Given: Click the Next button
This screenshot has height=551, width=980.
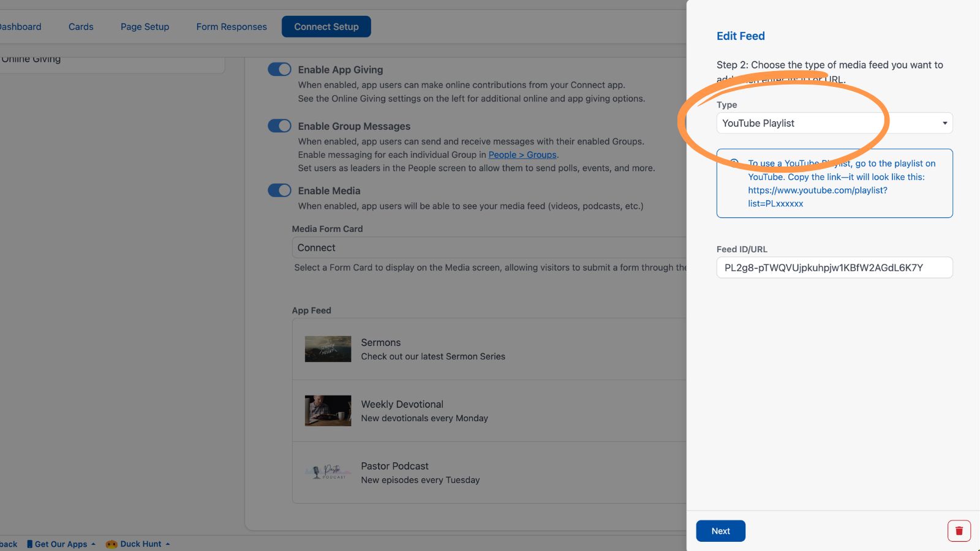Looking at the screenshot, I should click(720, 531).
